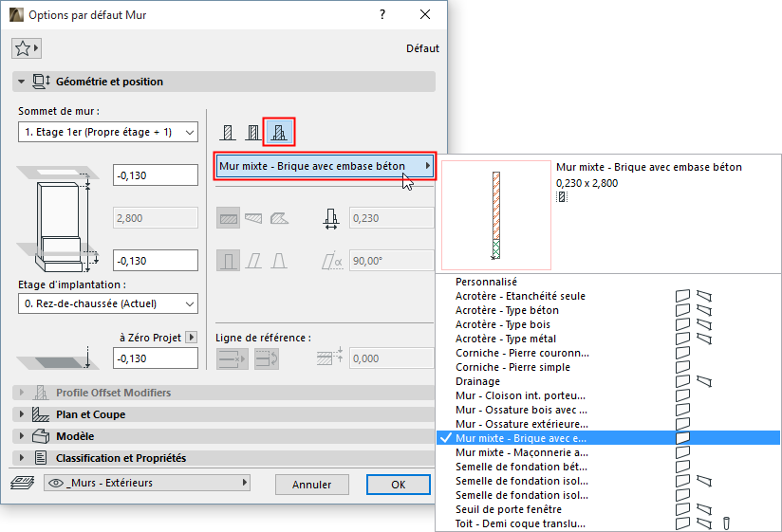
Task: Click the wall height field 2,800
Action: 156,218
